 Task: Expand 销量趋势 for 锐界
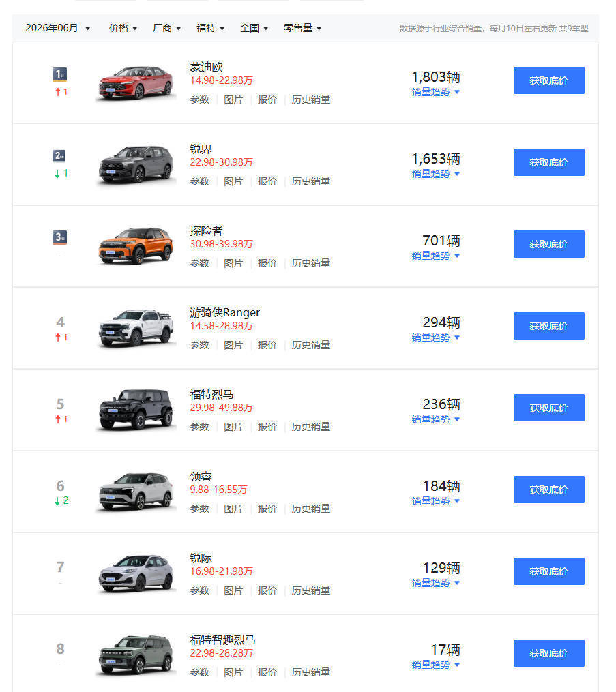(435, 174)
